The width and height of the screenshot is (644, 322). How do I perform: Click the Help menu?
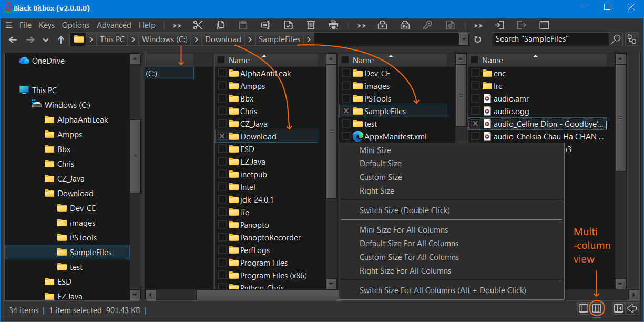[147, 25]
